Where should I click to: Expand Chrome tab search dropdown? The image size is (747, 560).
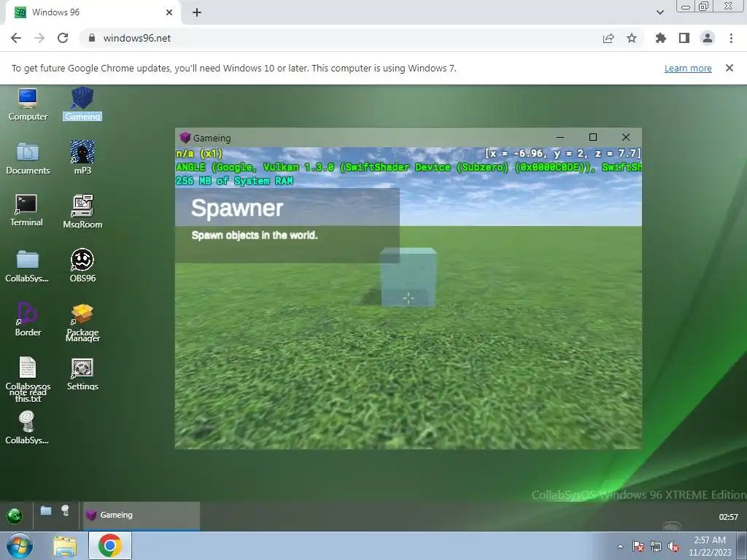(659, 12)
